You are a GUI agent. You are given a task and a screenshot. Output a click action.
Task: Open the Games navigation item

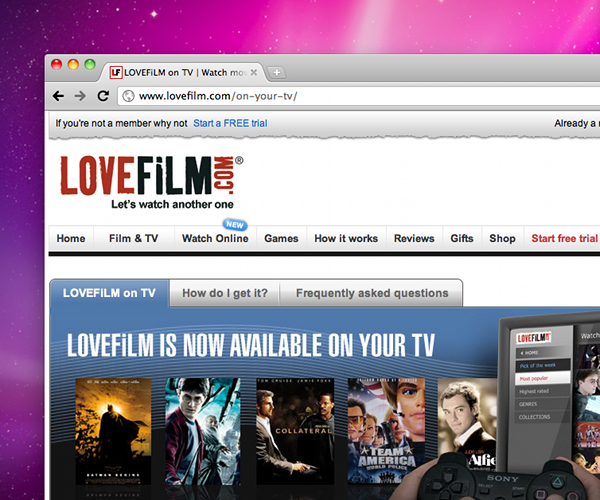tap(281, 238)
